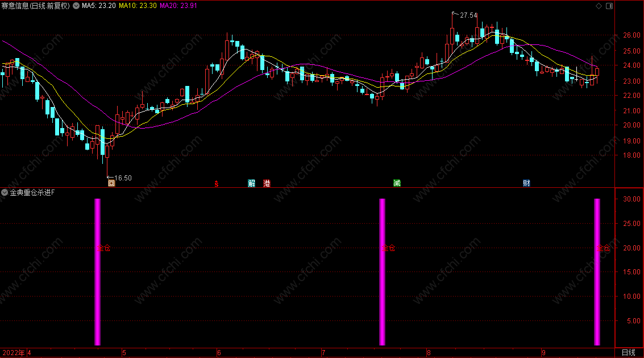The width and height of the screenshot is (644, 358).
Task: Click the MA5: 23.20 label
Action: click(98, 6)
